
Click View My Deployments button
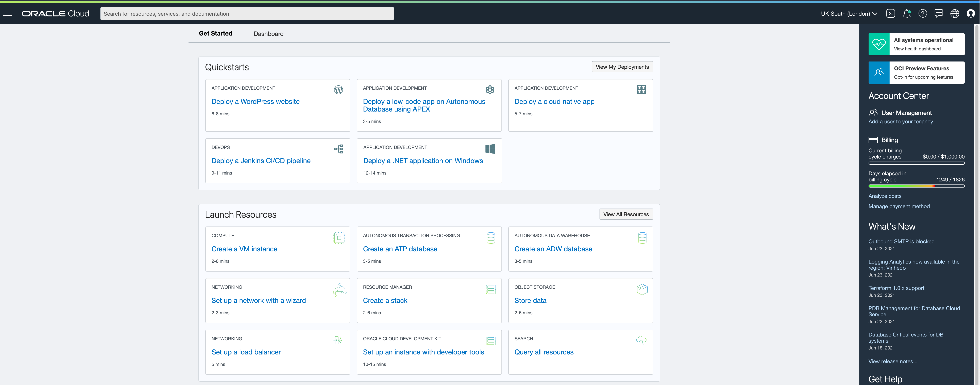click(x=622, y=67)
